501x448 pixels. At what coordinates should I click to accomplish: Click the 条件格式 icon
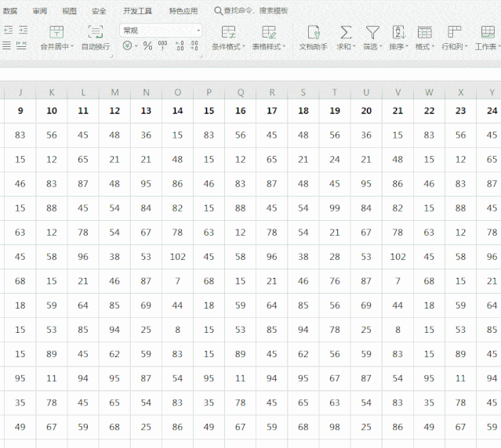228,32
